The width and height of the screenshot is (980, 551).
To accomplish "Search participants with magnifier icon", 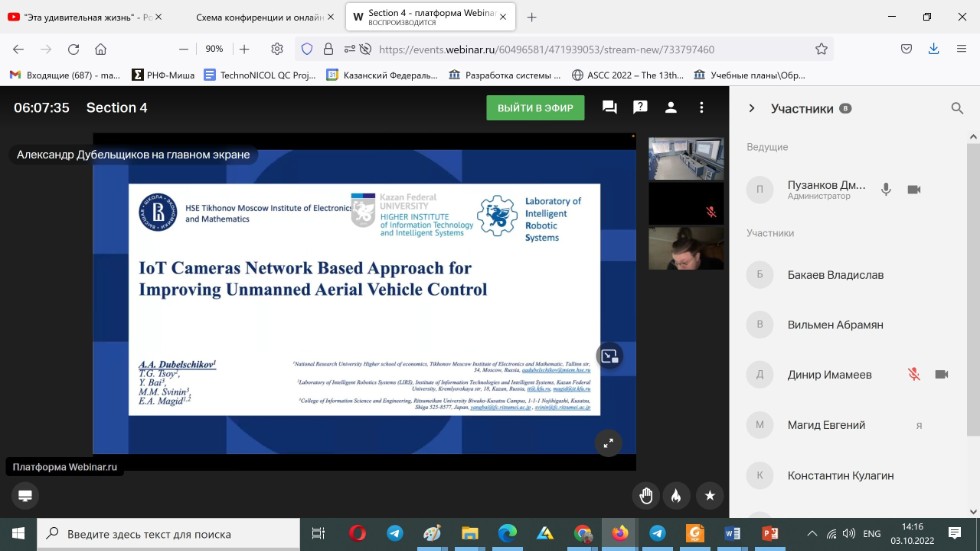I will pyautogui.click(x=956, y=109).
